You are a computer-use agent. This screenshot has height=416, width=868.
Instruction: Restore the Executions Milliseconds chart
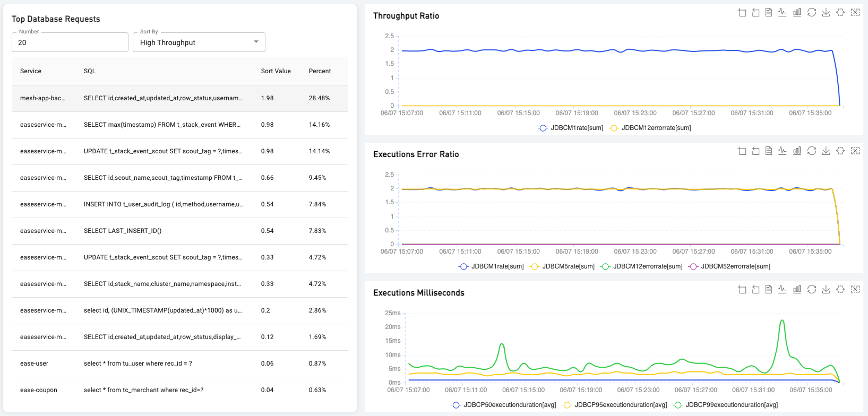click(x=812, y=289)
